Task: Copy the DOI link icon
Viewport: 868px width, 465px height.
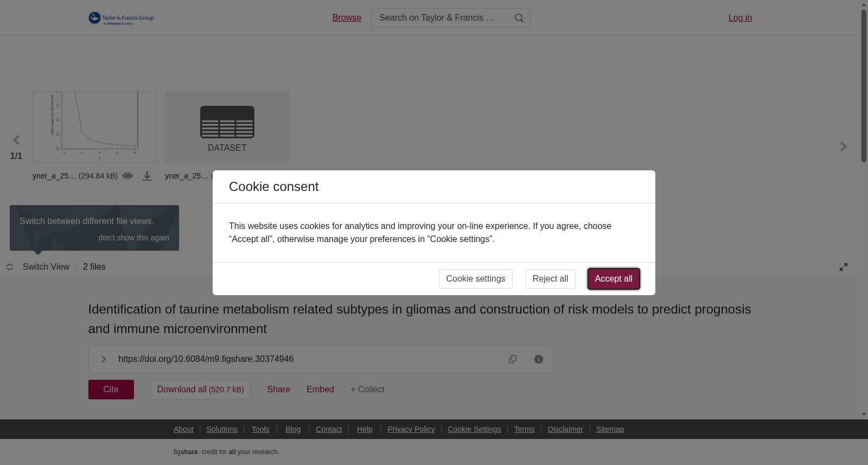Action: coord(513,359)
